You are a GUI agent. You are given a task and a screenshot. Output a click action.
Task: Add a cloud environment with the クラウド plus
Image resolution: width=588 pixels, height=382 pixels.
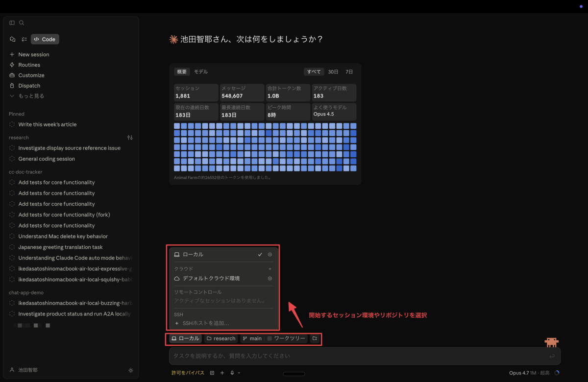(270, 269)
